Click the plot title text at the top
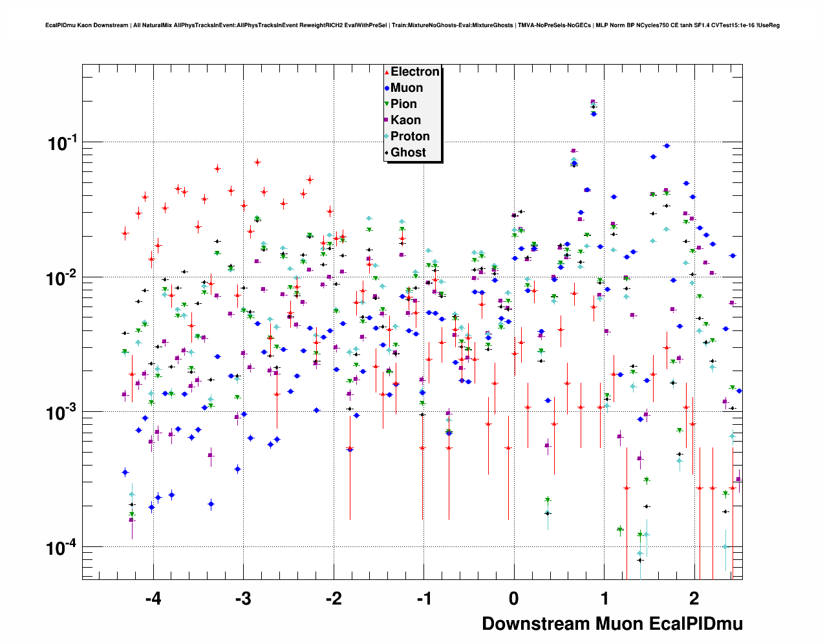The height and width of the screenshot is (644, 825). pyautogui.click(x=412, y=25)
